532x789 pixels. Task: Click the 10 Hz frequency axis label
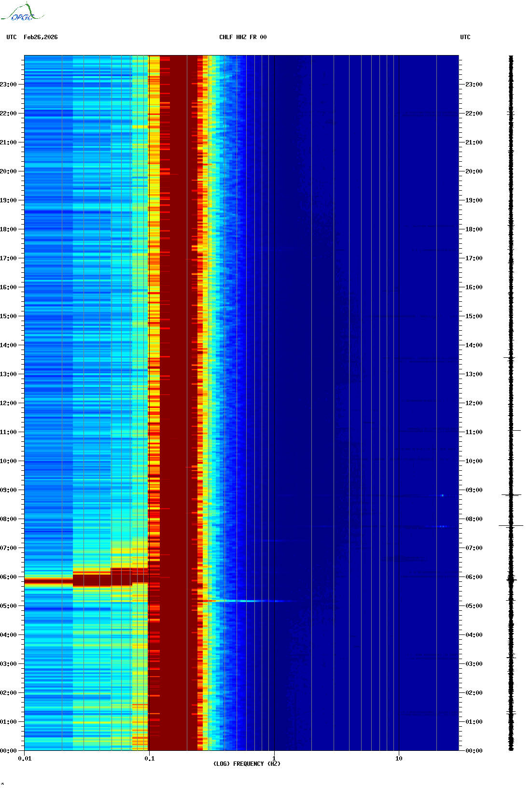(x=399, y=759)
